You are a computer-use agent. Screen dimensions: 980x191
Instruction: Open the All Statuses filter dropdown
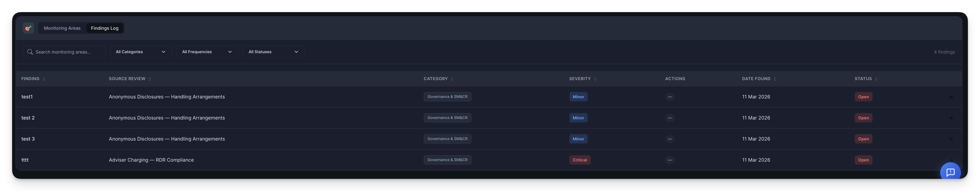point(274,52)
